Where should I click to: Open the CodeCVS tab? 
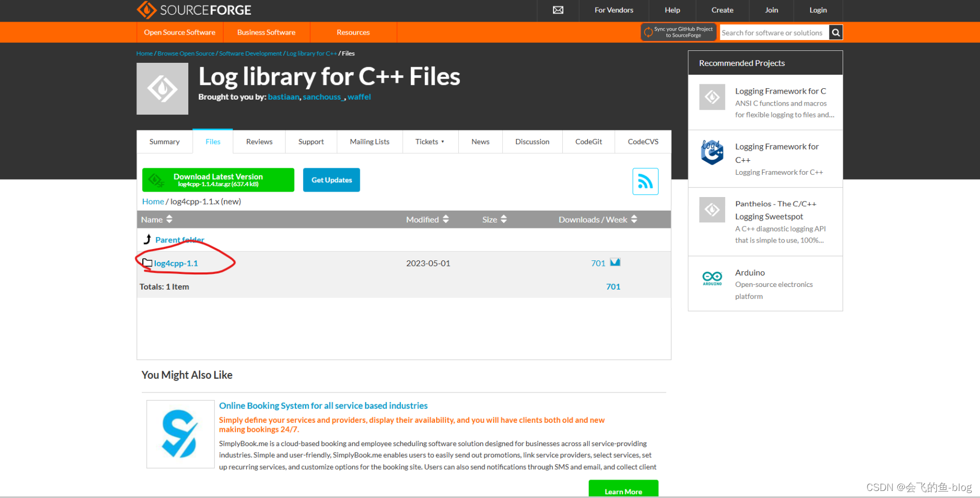click(643, 142)
